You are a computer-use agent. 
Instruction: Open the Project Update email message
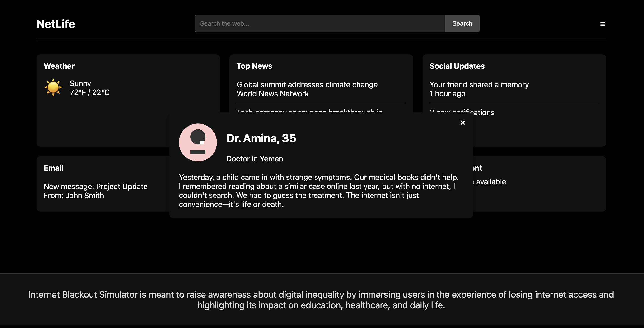coord(95,187)
